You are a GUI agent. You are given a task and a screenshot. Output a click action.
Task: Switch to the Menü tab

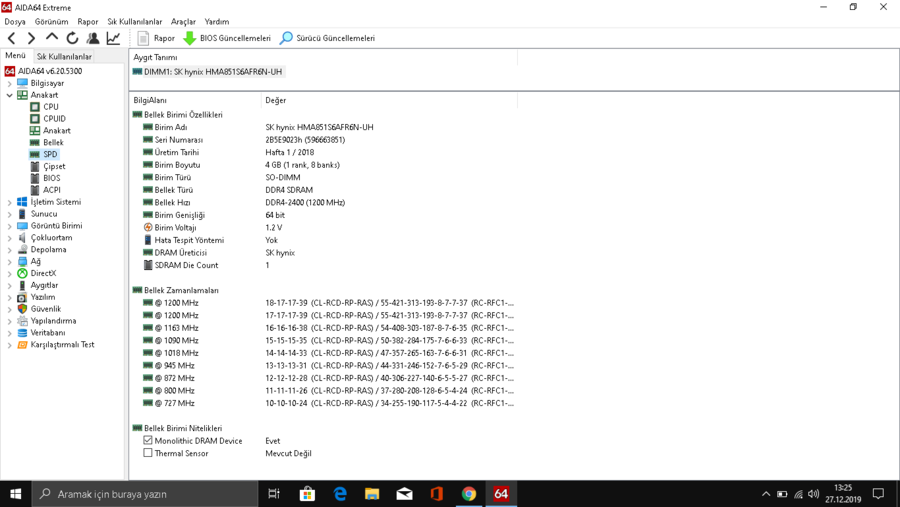click(x=15, y=56)
